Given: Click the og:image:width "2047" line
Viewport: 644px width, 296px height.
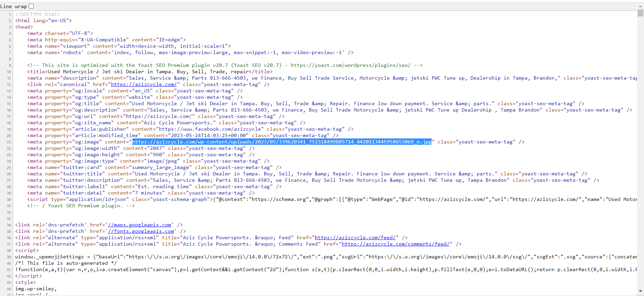Looking at the screenshot, I should (x=141, y=148).
